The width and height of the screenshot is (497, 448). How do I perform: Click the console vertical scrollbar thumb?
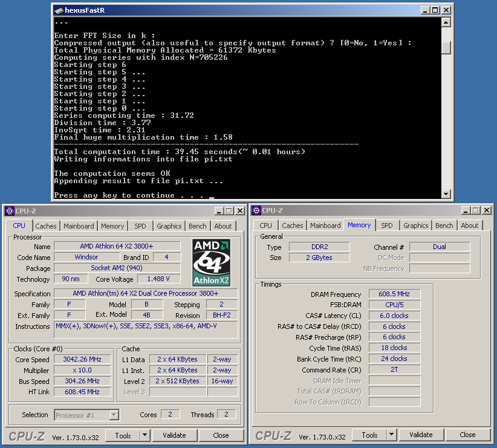pos(446,48)
